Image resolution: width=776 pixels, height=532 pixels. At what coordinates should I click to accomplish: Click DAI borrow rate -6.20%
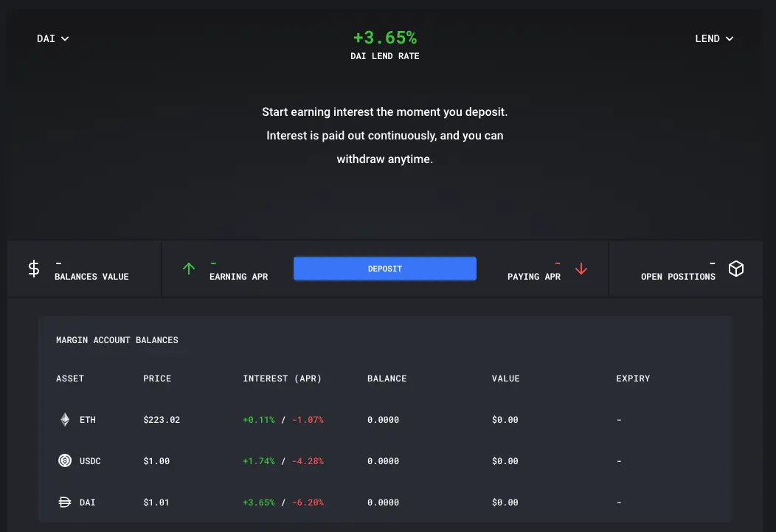coord(308,502)
